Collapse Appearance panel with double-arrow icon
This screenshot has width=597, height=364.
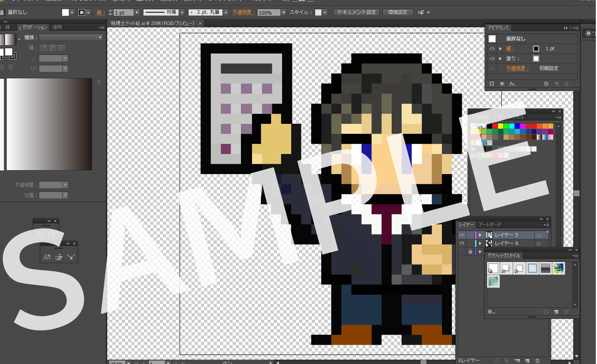(566, 28)
